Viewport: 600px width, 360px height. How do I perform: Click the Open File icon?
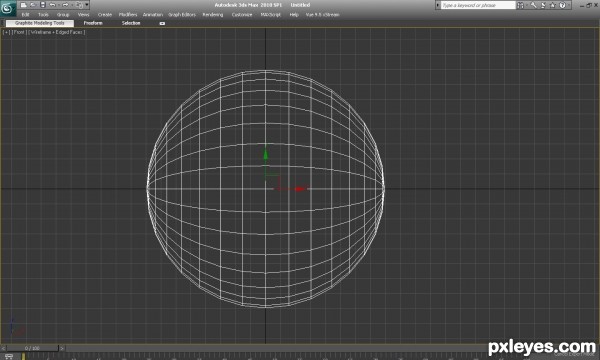coord(33,5)
